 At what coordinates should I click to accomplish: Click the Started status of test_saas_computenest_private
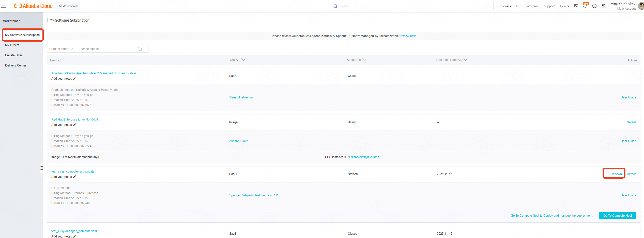pos(353,174)
